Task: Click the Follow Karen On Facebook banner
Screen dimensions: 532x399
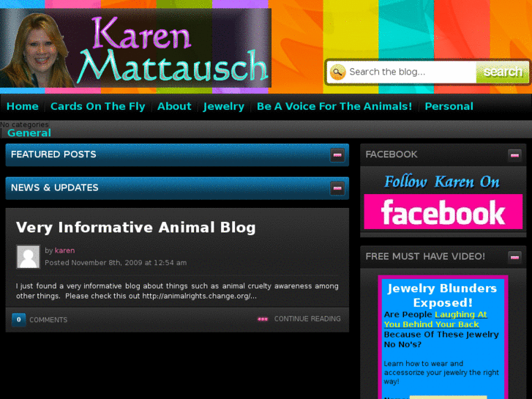Action: 443,201
